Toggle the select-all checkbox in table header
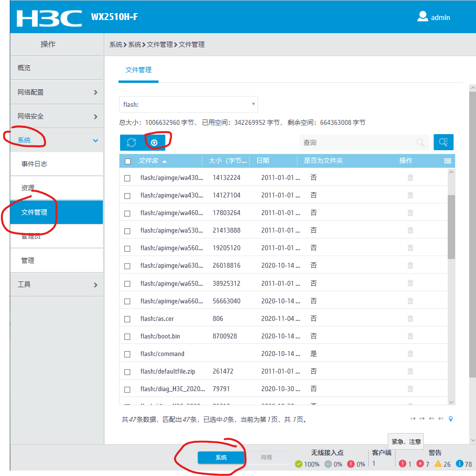The width and height of the screenshot is (476, 476). (x=127, y=160)
